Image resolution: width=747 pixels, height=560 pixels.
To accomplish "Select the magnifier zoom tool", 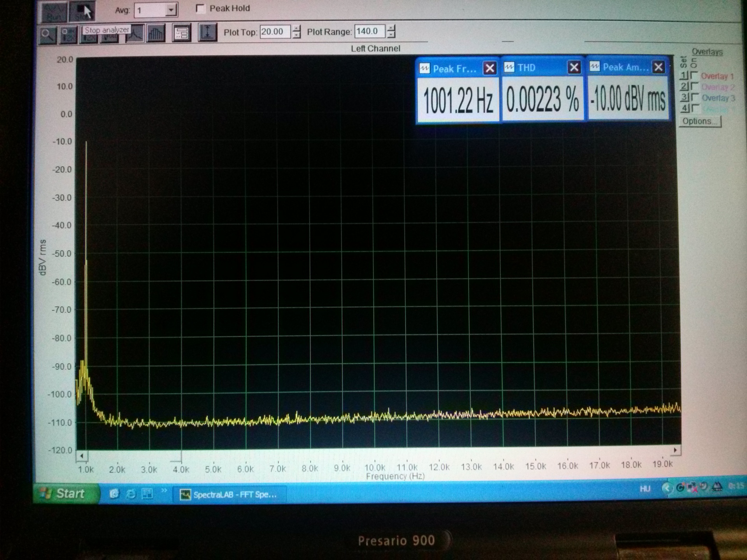I will click(47, 35).
